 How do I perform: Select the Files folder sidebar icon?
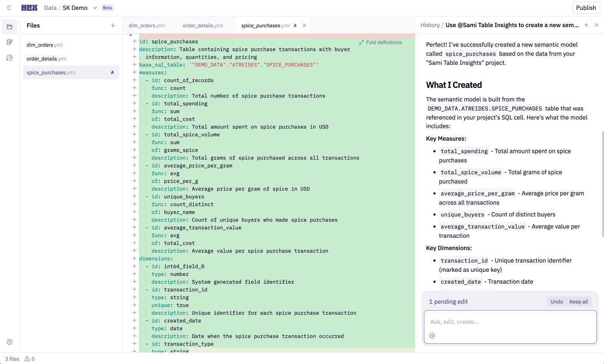[x=9, y=27]
